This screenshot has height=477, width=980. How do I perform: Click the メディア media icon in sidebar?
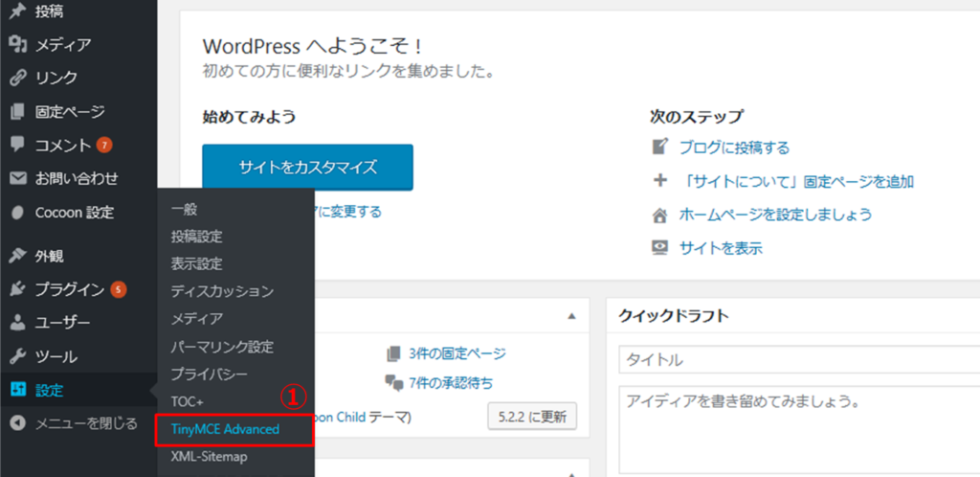click(x=17, y=44)
